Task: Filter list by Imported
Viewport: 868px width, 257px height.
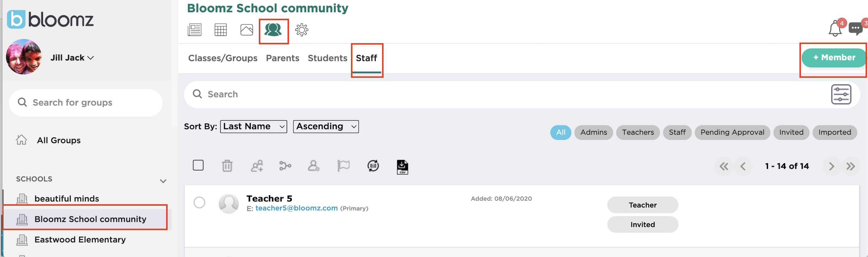Action: pos(835,132)
